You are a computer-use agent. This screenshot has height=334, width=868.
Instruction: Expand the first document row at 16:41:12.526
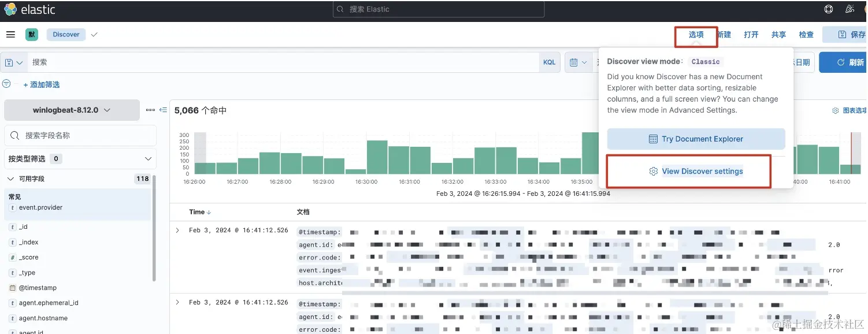click(177, 231)
